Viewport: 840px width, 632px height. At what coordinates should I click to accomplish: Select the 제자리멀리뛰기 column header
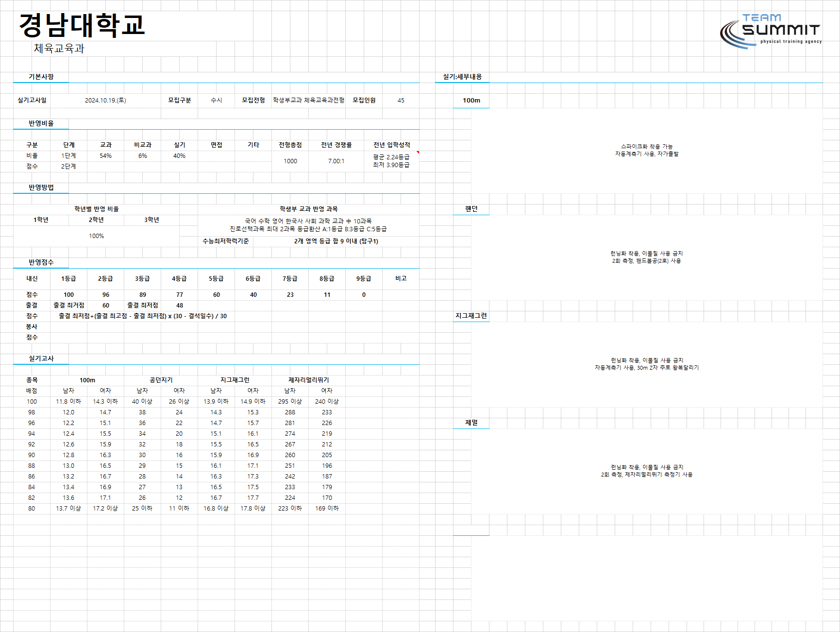click(x=309, y=380)
